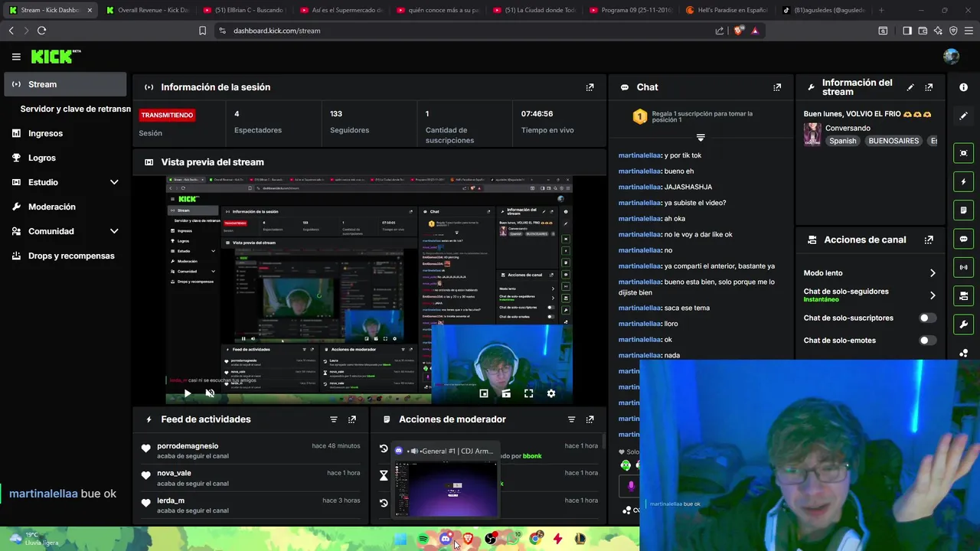
Task: Unmute the stream preview audio
Action: point(210,393)
